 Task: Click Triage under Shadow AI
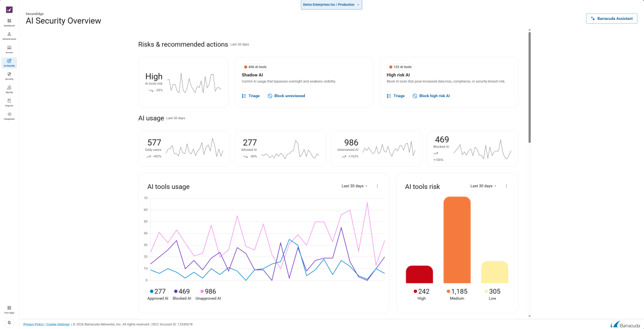click(250, 96)
